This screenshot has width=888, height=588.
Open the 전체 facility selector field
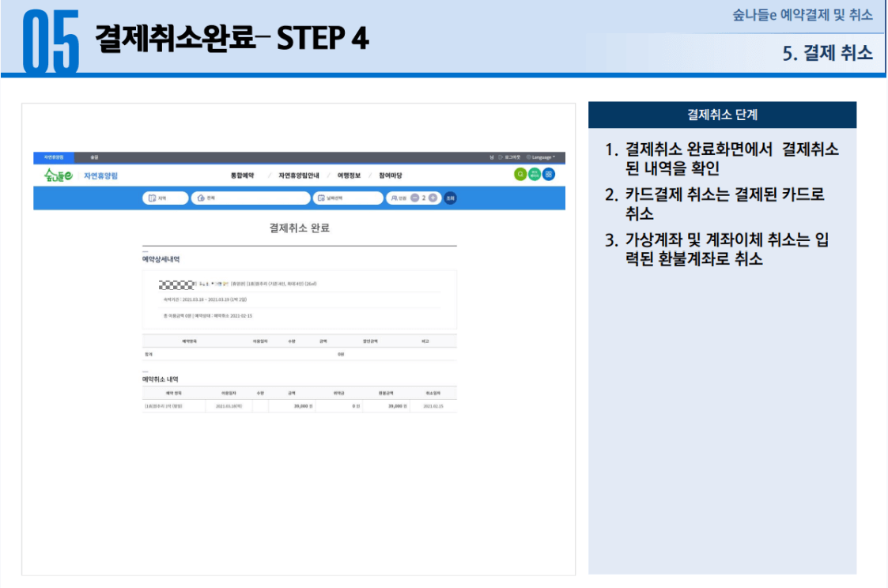click(x=251, y=198)
